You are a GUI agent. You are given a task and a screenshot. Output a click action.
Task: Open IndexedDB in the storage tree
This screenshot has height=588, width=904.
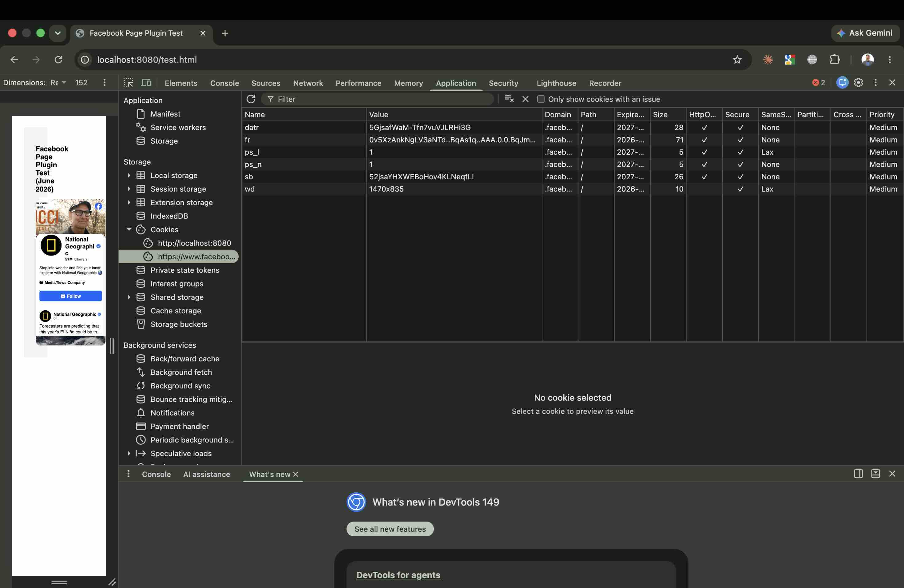(169, 216)
